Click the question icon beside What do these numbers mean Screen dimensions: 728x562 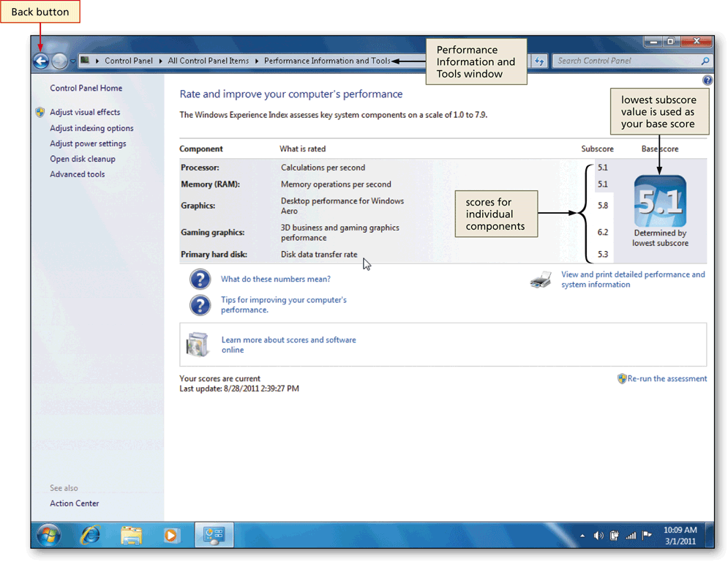200,279
